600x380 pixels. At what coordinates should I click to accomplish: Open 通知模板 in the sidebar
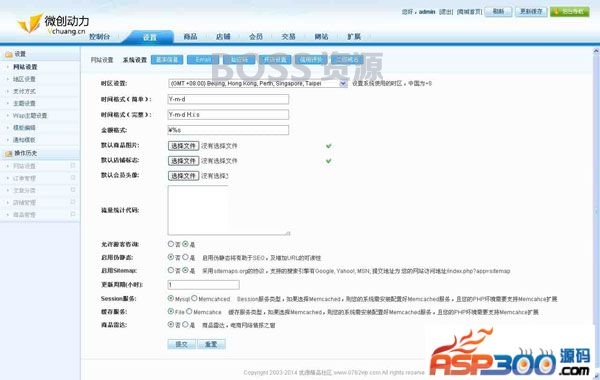pyautogui.click(x=24, y=140)
